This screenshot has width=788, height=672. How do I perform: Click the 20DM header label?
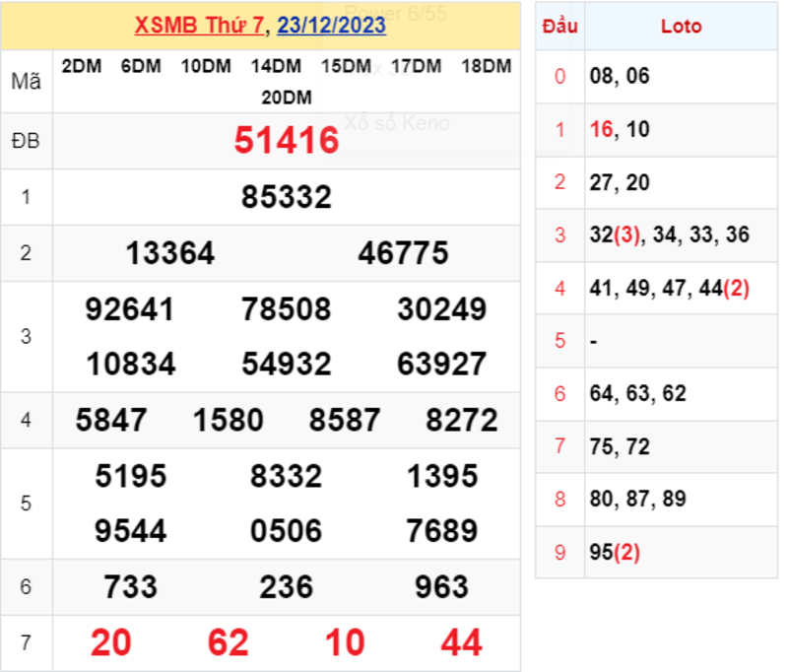click(285, 98)
